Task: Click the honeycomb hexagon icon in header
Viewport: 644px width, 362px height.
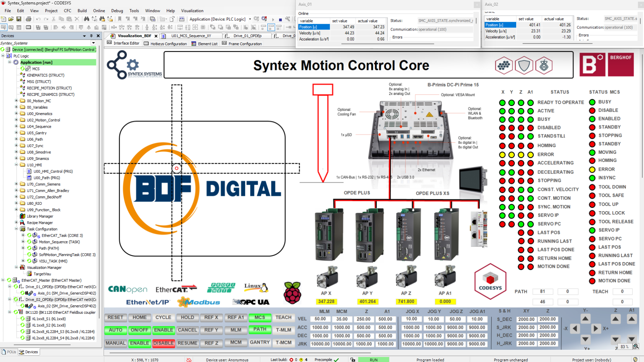Action: pyautogui.click(x=503, y=65)
